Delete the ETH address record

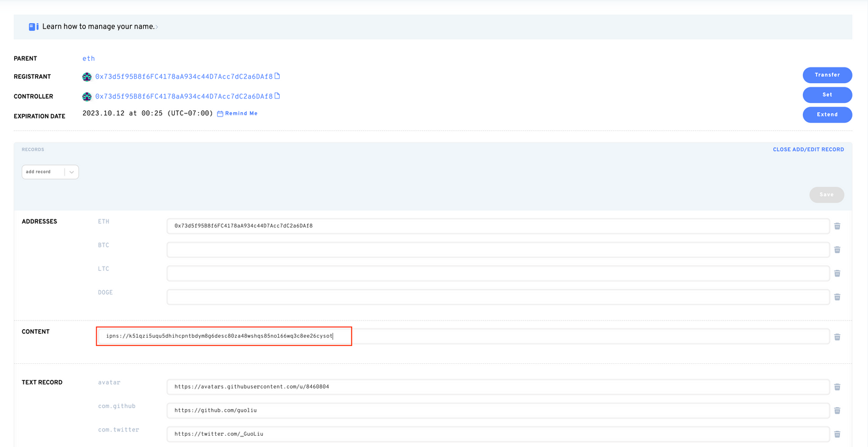click(837, 226)
